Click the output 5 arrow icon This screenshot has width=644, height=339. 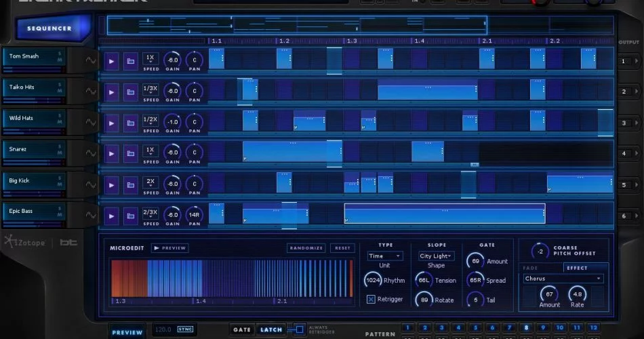[637, 185]
